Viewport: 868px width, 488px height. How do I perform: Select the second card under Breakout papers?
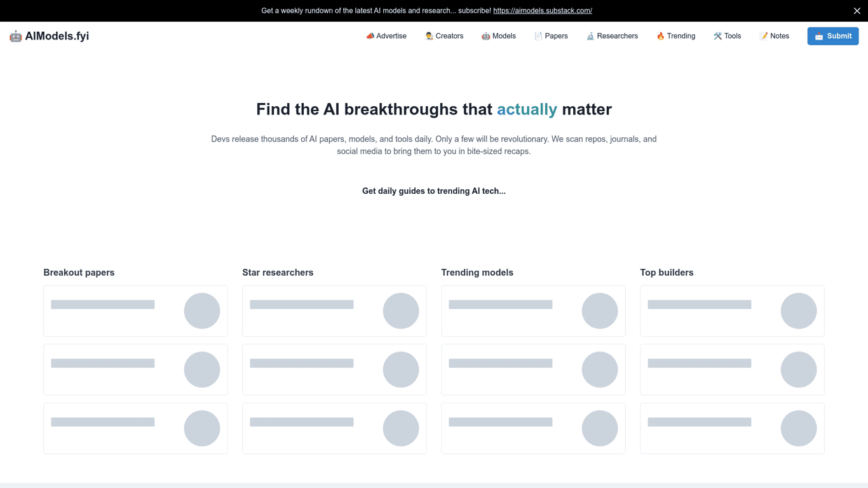click(135, 370)
